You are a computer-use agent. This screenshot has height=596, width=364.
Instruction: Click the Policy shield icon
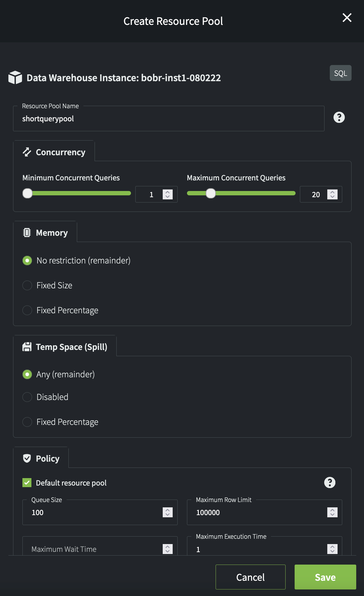tap(27, 458)
